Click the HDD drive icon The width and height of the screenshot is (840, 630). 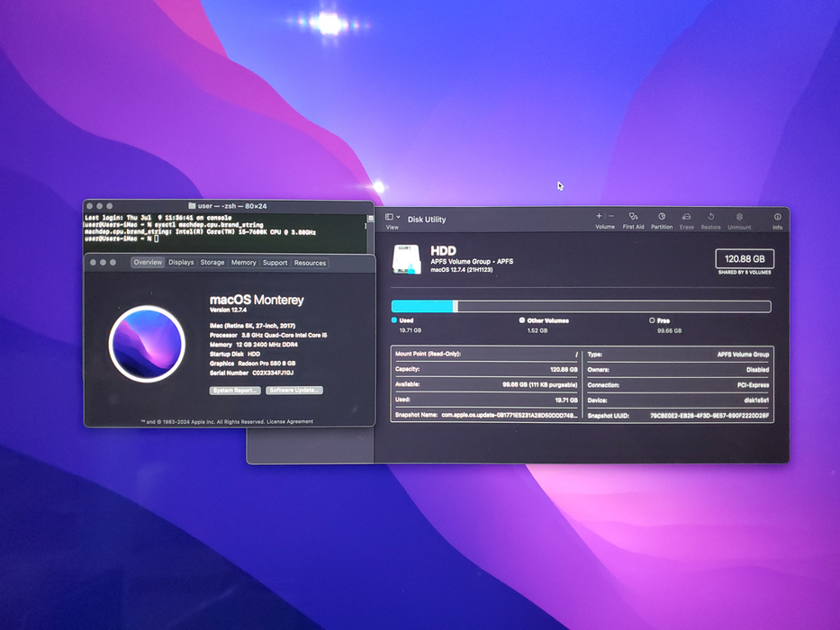click(407, 259)
